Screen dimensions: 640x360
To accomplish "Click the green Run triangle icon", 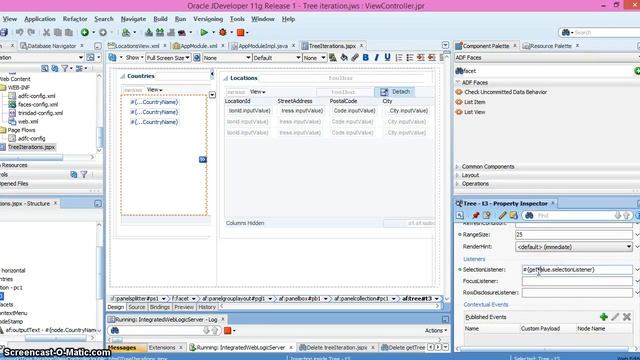I will coord(204,32).
